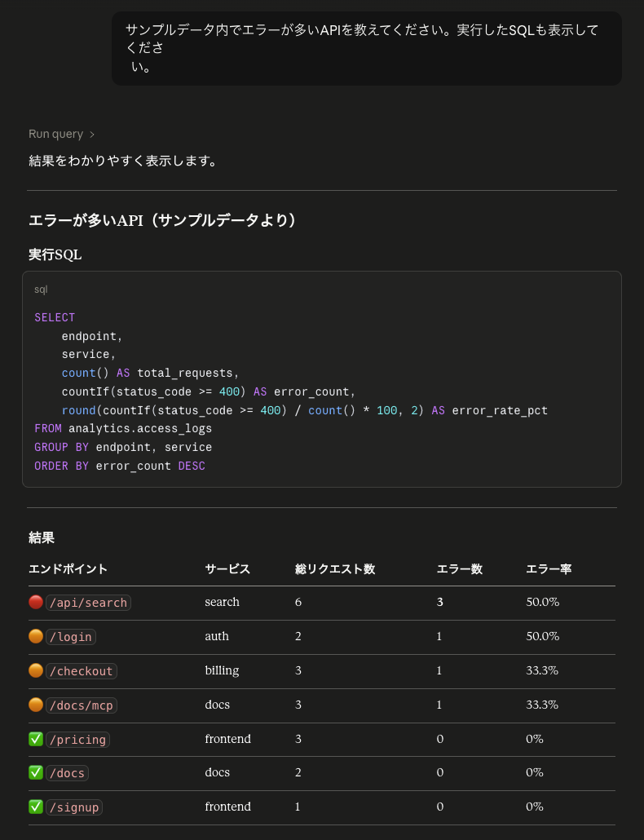This screenshot has width=644, height=840.
Task: Click the red circle icon beside /api/search
Action: [x=36, y=602]
